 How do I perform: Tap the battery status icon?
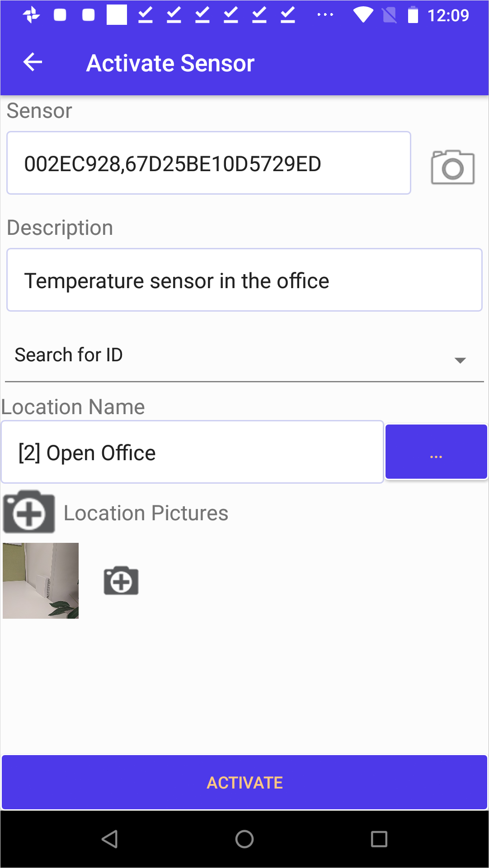point(413,15)
